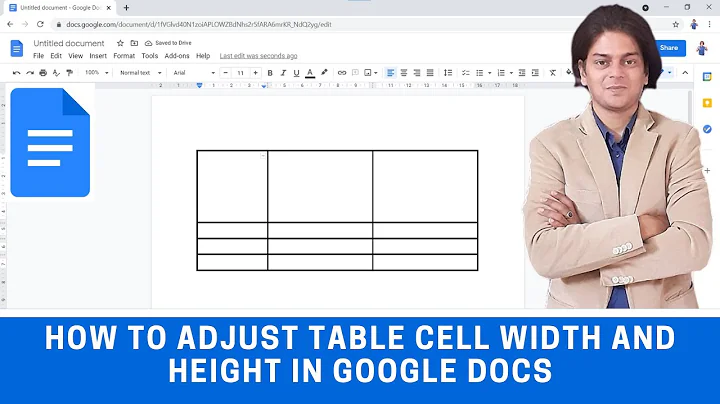Expand the insert image dropdown arrow
This screenshot has height=404, width=720.
(x=376, y=73)
